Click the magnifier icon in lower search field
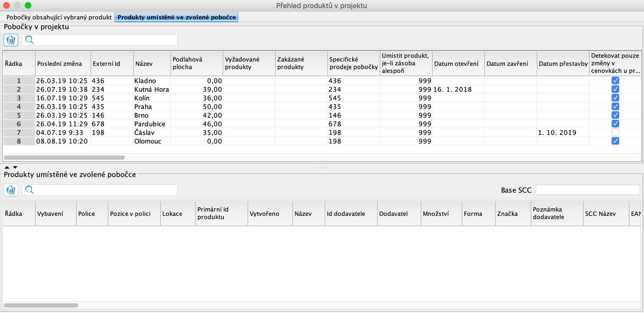This screenshot has width=644, height=313. point(29,190)
